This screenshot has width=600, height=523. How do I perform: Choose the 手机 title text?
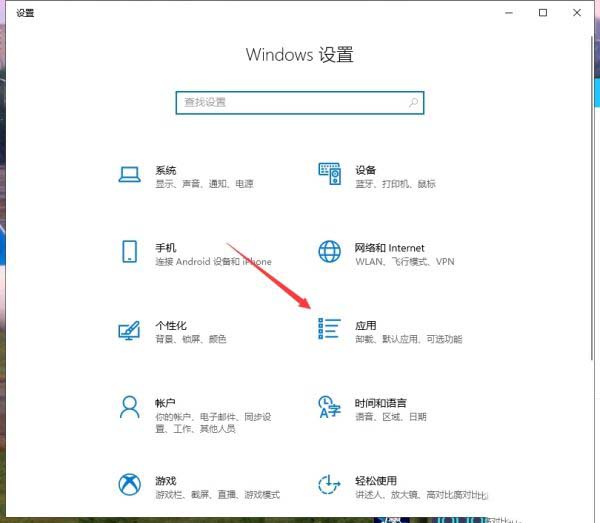tap(166, 248)
